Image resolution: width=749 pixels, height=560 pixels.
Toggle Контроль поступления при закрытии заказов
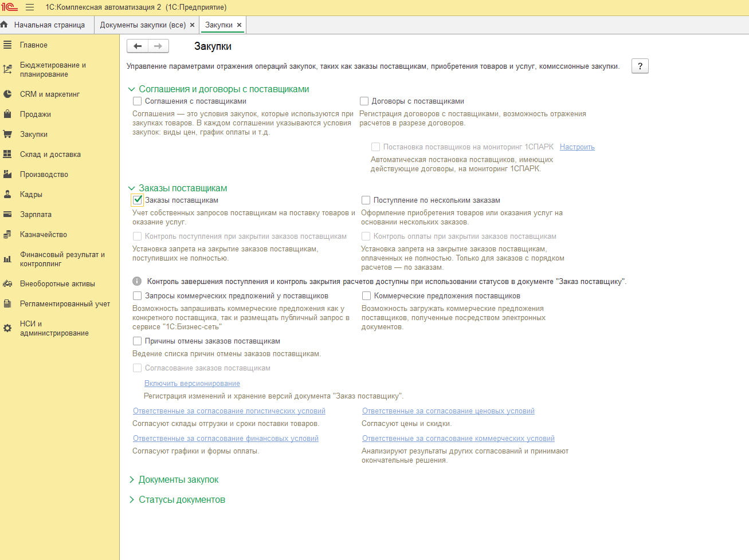(x=137, y=236)
